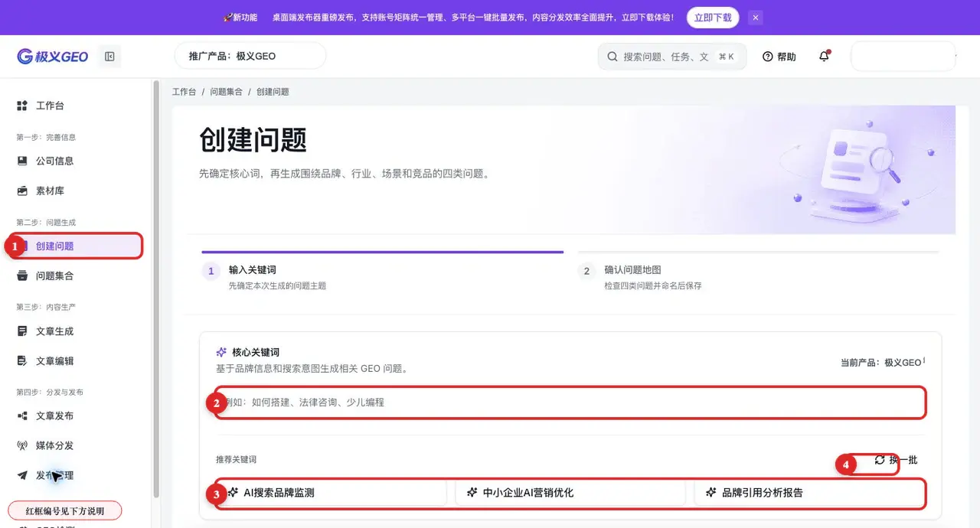Dismiss the top announcement banner
This screenshot has width=980, height=528.
pos(756,17)
